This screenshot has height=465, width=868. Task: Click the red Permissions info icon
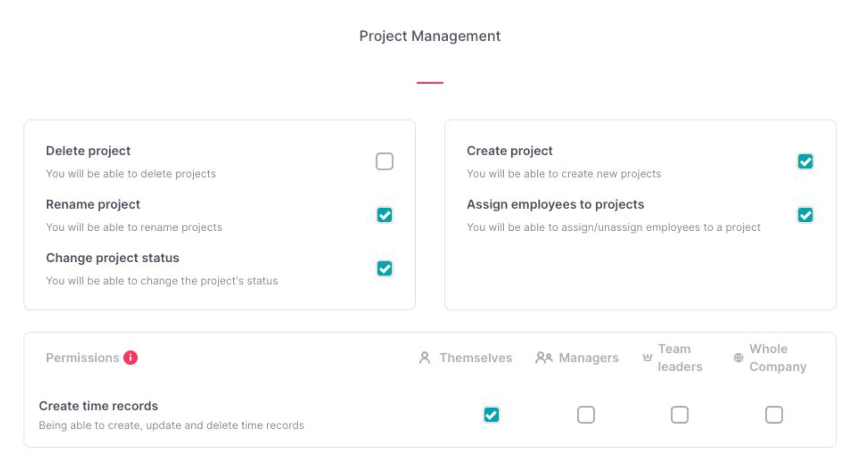pos(130,358)
